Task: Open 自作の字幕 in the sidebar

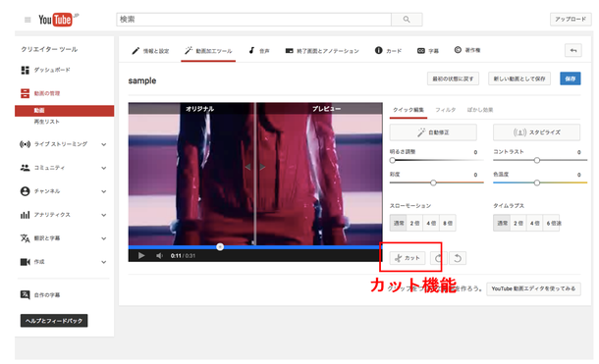Action: 40,294
